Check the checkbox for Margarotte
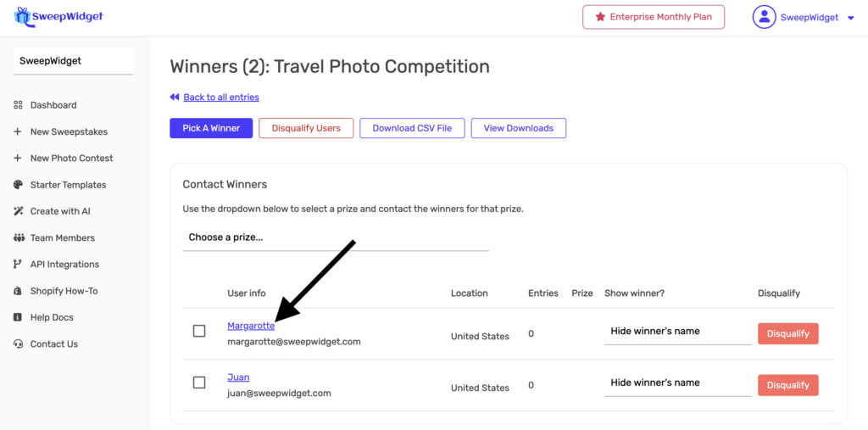868x430 pixels. (x=199, y=331)
